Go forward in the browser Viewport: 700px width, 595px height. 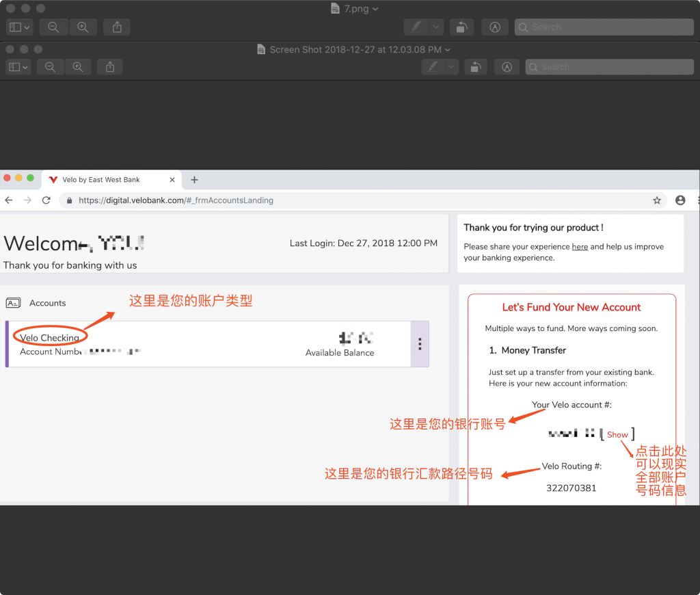[27, 200]
